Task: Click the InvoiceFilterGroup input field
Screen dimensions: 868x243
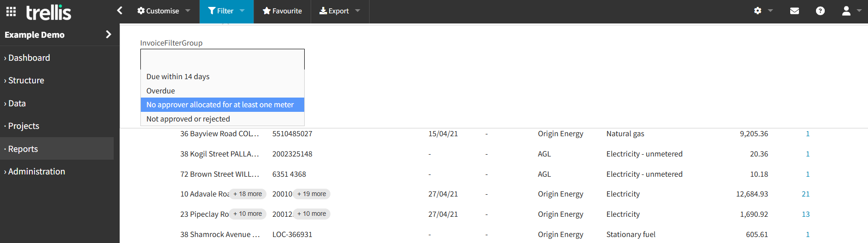Action: [x=222, y=59]
